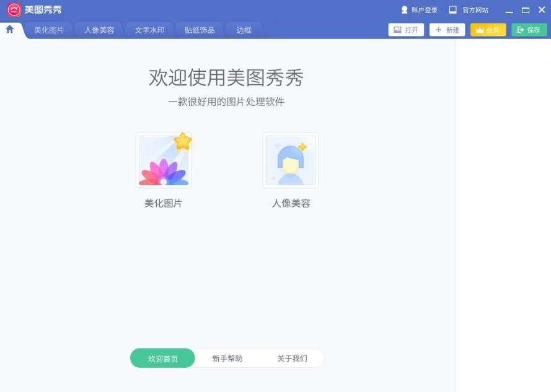551x392 pixels.
Task: Open the 文字水印 tab
Action: click(x=149, y=30)
